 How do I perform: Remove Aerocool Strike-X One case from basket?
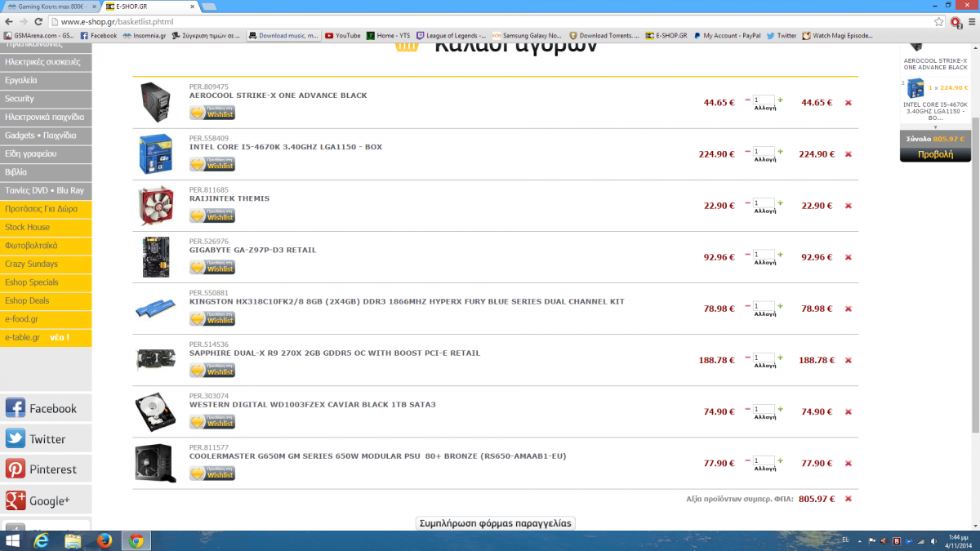click(849, 103)
